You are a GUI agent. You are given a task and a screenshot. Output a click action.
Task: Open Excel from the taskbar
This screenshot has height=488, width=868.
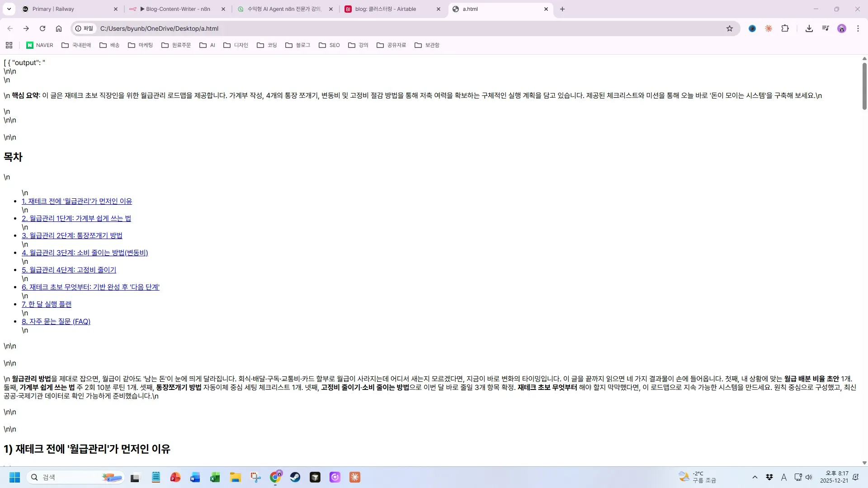tap(215, 477)
